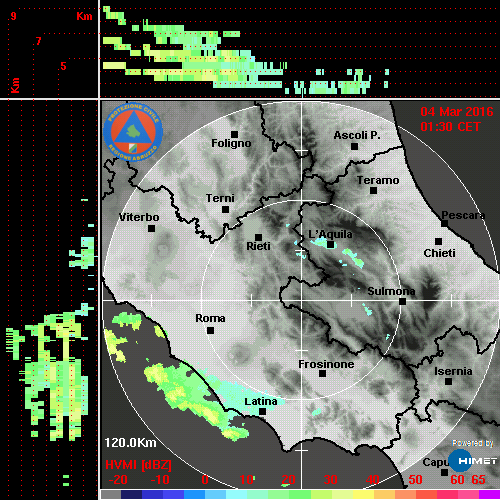Click the Isernia city marker square
Image resolution: width=500 pixels, height=500 pixels.
click(449, 381)
